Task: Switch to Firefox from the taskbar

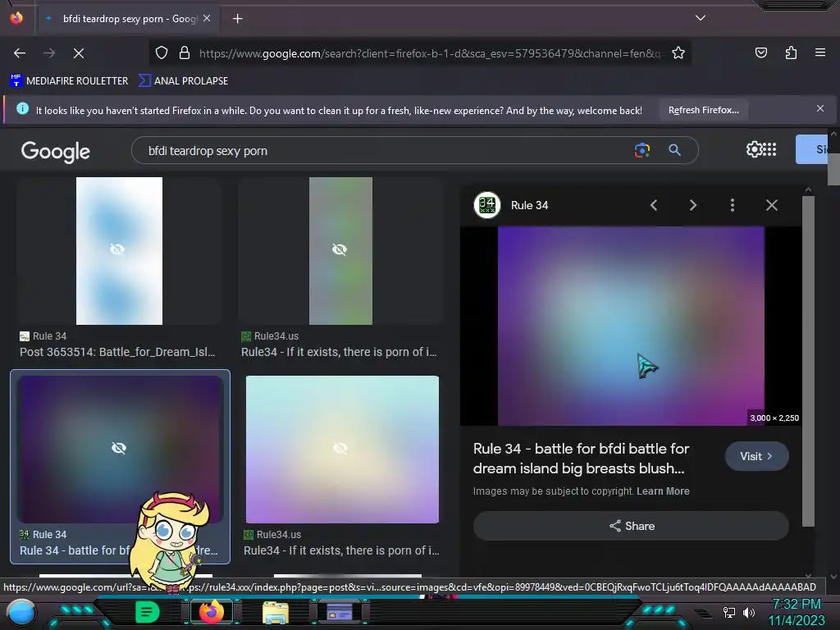Action: [x=211, y=612]
